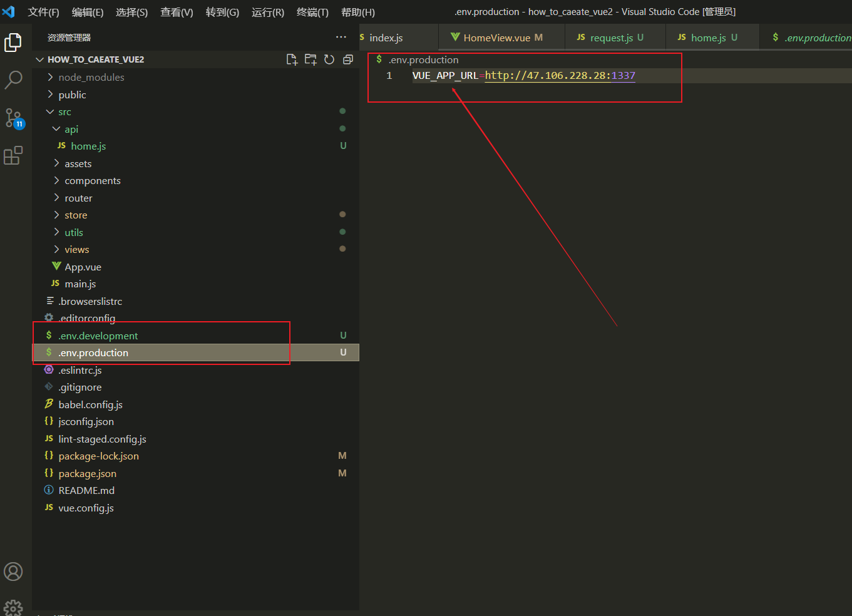Open the 帮助(H) menu
Screen dimensions: 852x616
tap(357, 12)
